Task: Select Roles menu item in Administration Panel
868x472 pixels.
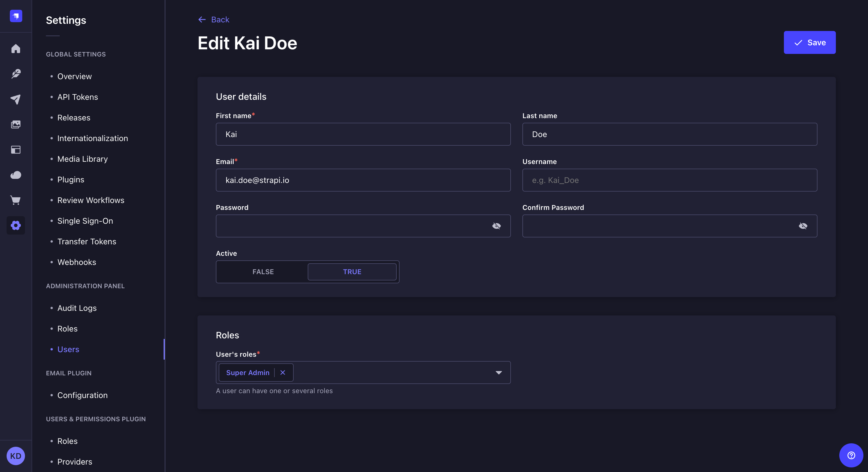Action: [x=67, y=328]
